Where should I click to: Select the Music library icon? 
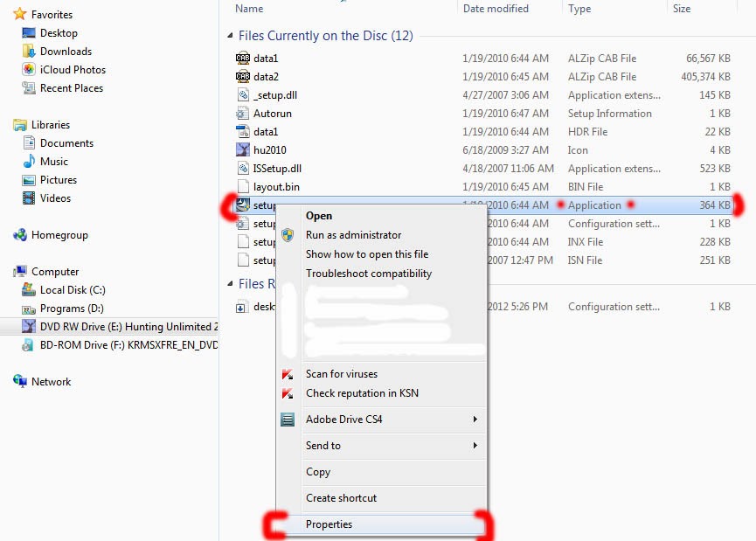(29, 161)
